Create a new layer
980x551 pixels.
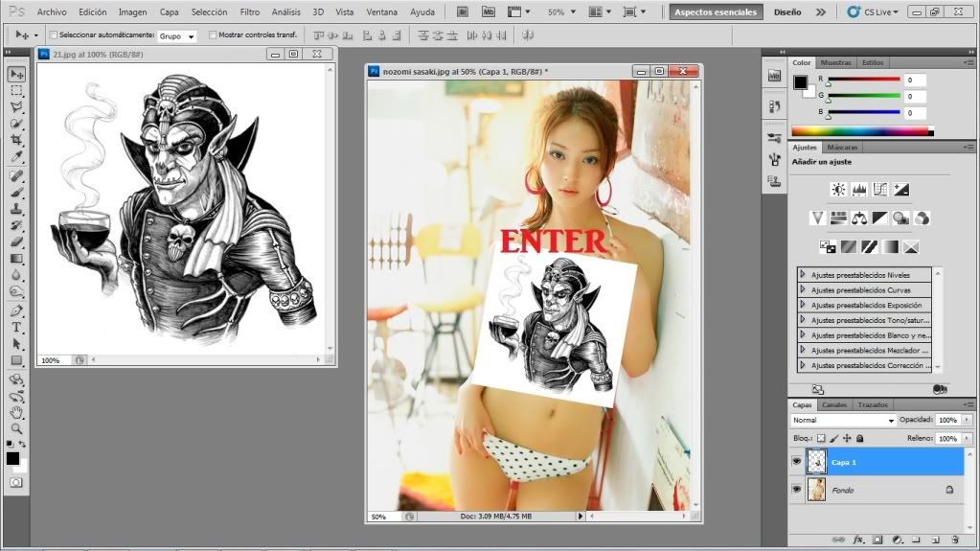(x=936, y=540)
